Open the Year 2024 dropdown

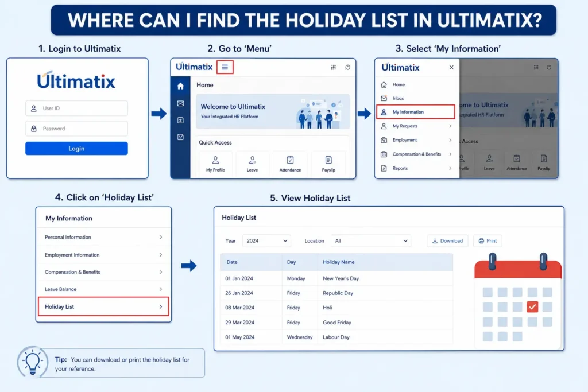click(266, 240)
